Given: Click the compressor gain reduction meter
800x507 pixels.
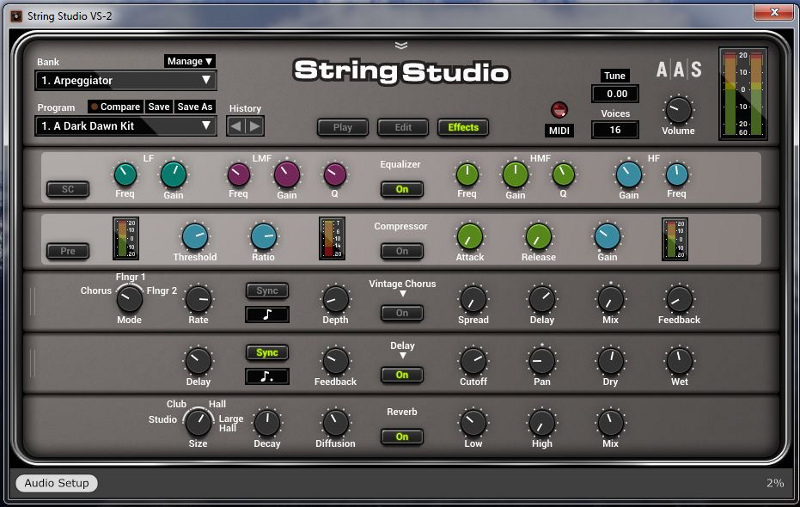Looking at the screenshot, I should click(332, 238).
